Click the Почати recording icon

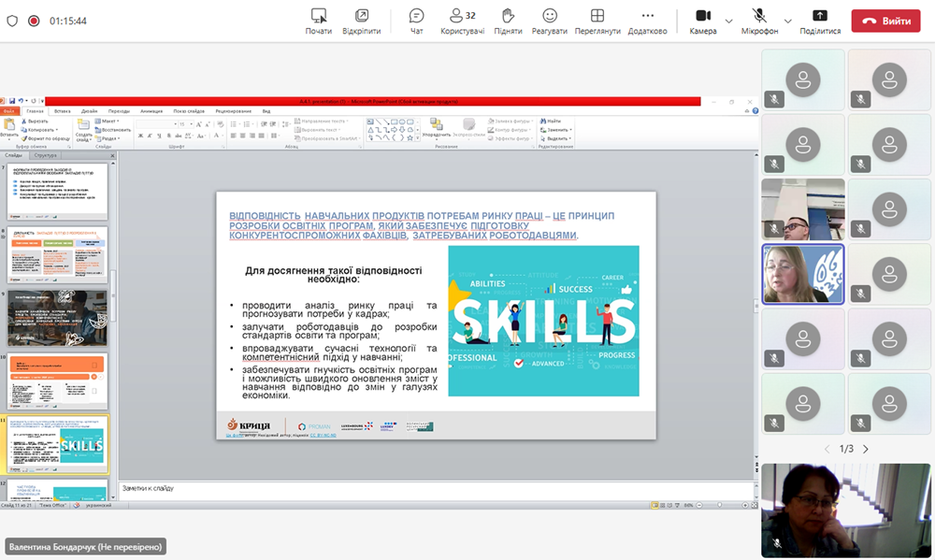point(319,21)
